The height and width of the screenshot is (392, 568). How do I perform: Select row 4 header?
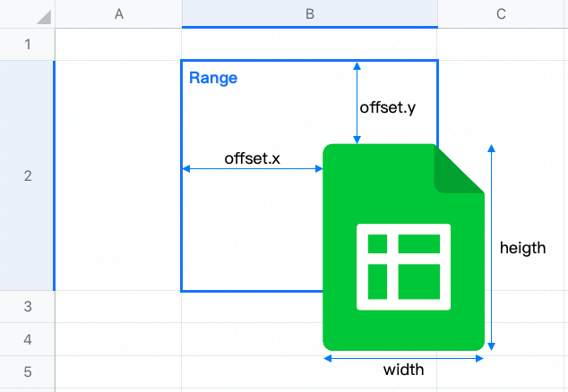point(28,339)
